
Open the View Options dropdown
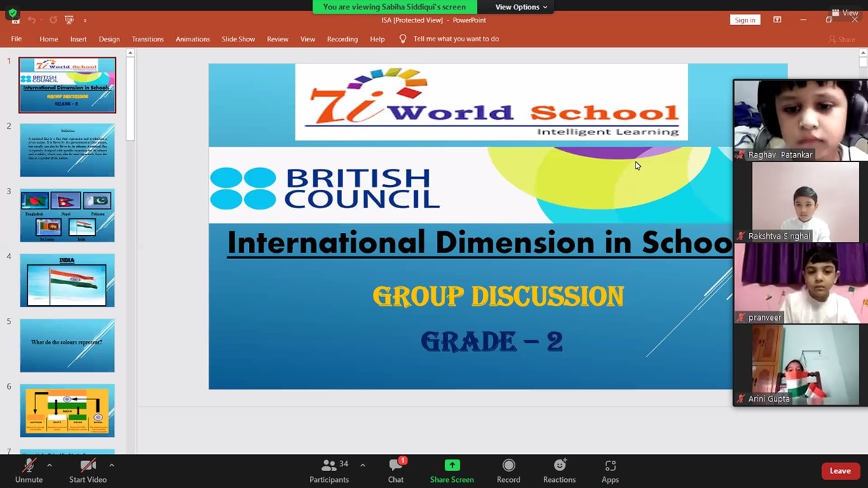[521, 7]
